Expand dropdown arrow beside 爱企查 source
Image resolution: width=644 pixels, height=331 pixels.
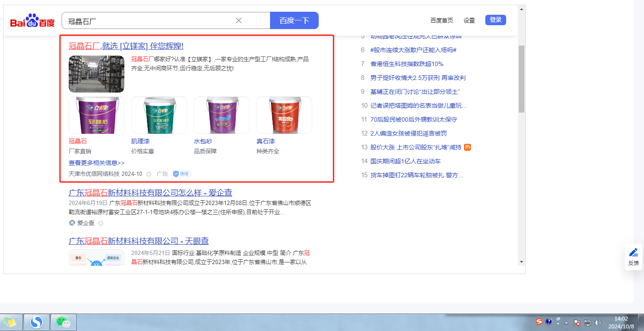tap(100, 223)
